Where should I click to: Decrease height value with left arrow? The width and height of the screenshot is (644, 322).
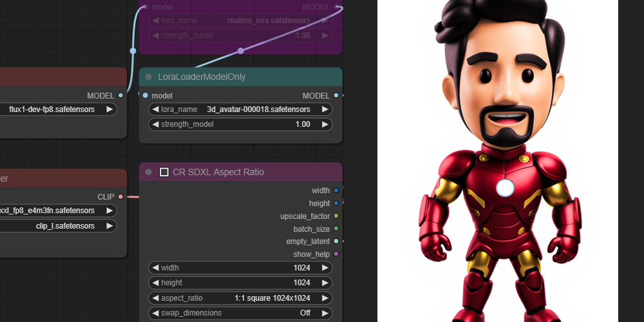155,283
